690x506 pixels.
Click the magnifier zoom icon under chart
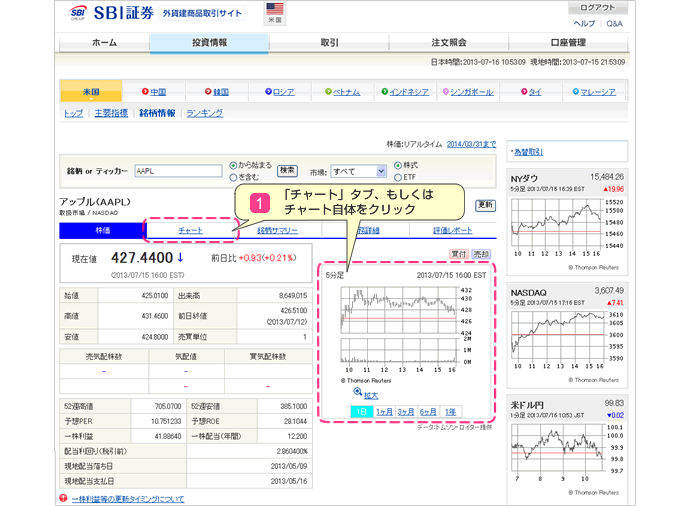click(358, 392)
